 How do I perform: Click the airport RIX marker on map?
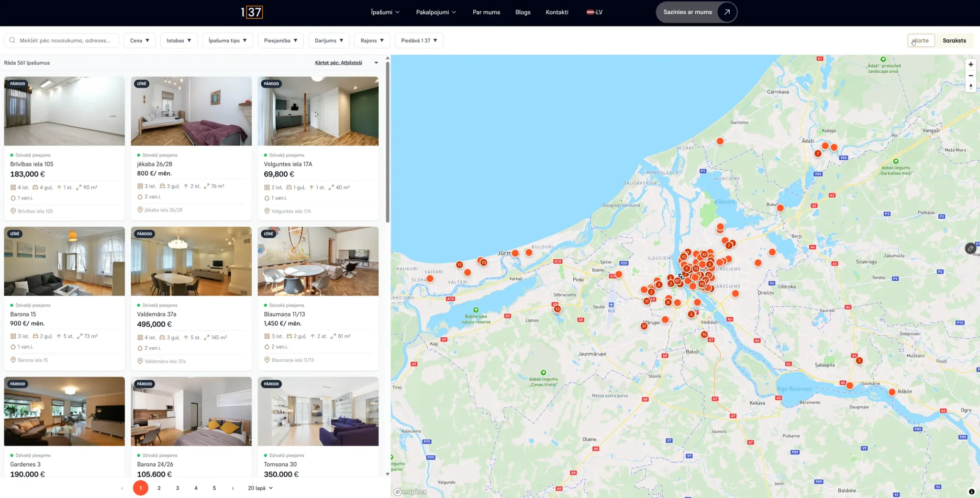611,305
